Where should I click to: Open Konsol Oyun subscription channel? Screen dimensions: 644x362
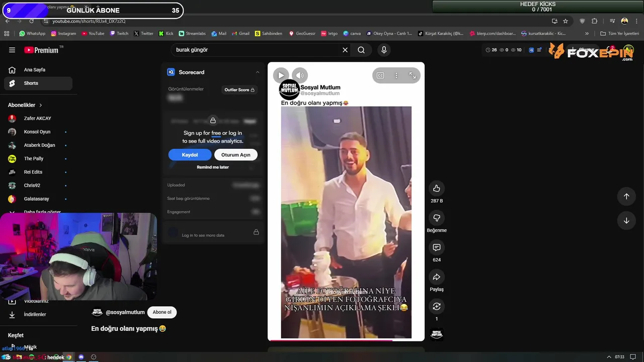pyautogui.click(x=38, y=132)
